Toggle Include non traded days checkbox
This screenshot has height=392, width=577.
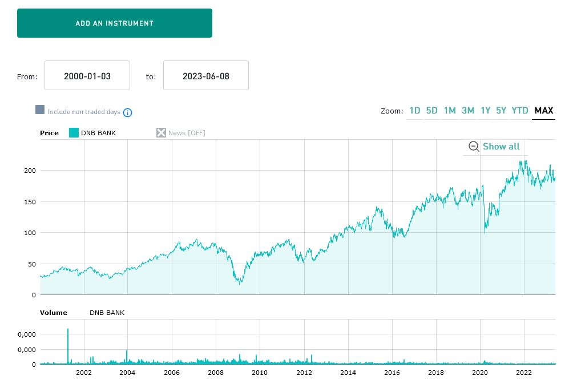tap(40, 110)
